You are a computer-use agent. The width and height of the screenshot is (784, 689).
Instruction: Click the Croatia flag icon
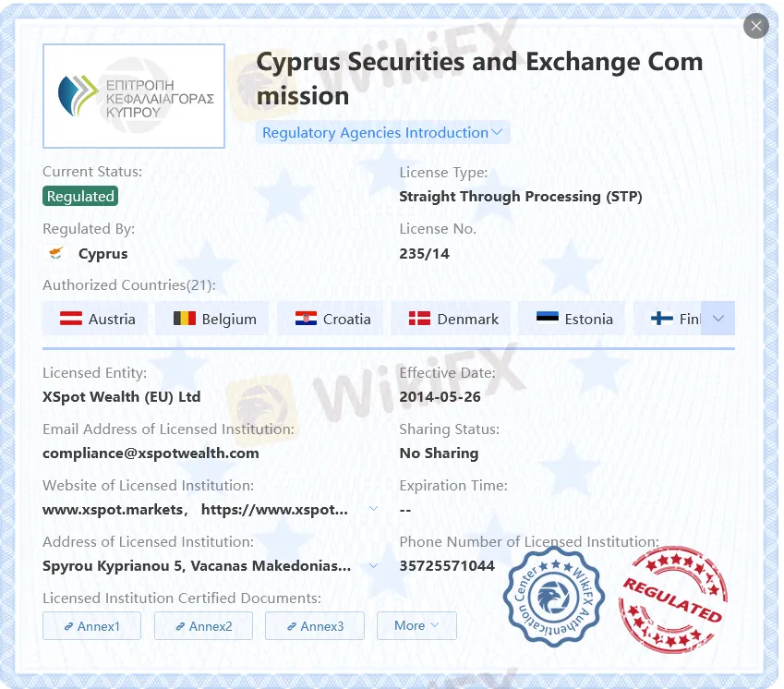pos(306,319)
